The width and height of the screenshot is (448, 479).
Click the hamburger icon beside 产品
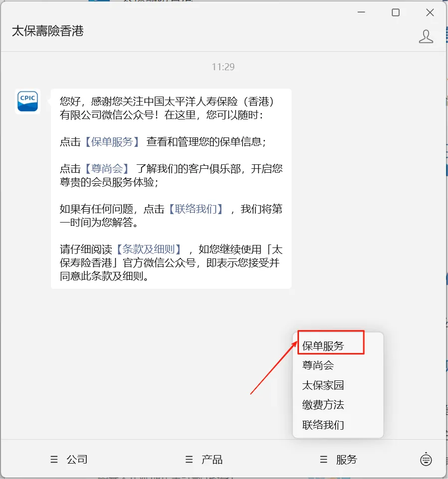point(189,460)
